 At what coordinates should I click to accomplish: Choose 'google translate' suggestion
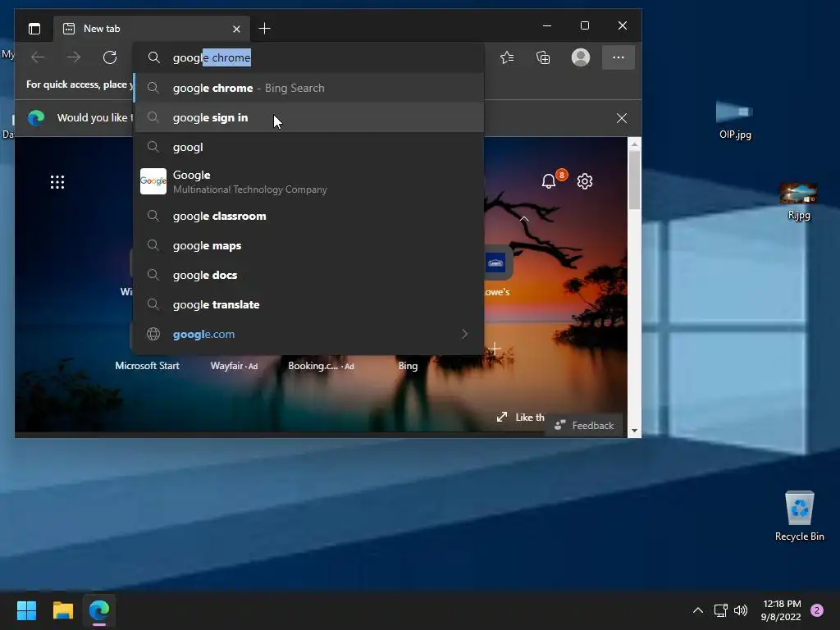[x=308, y=304]
